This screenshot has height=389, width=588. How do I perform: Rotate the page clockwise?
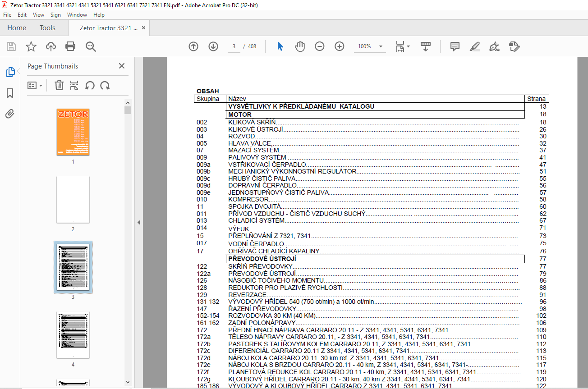105,85
